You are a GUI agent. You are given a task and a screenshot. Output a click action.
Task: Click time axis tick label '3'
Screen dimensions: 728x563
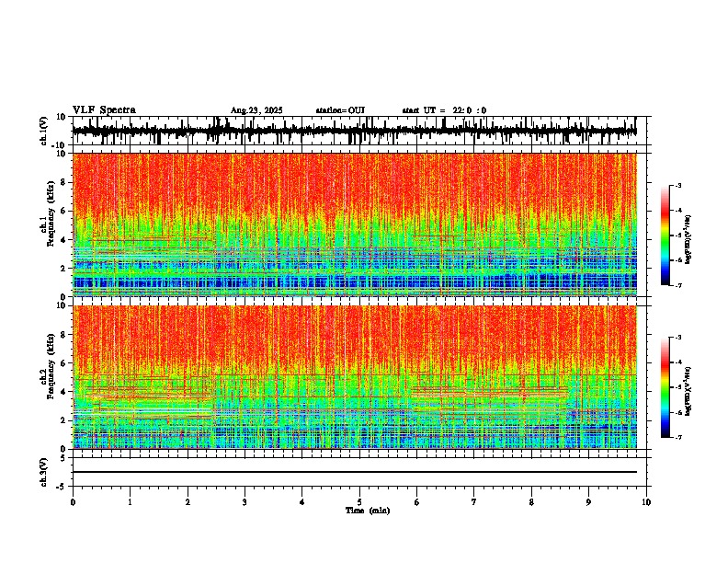(x=245, y=502)
